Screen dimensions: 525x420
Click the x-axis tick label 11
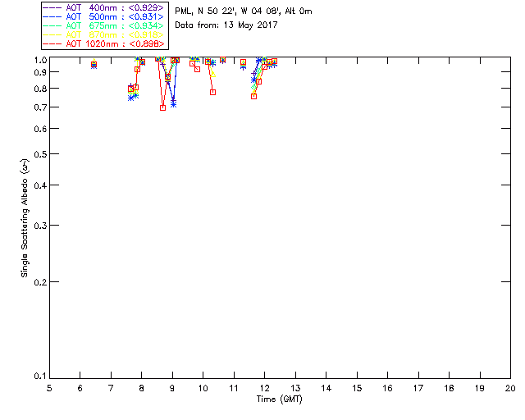234,388
